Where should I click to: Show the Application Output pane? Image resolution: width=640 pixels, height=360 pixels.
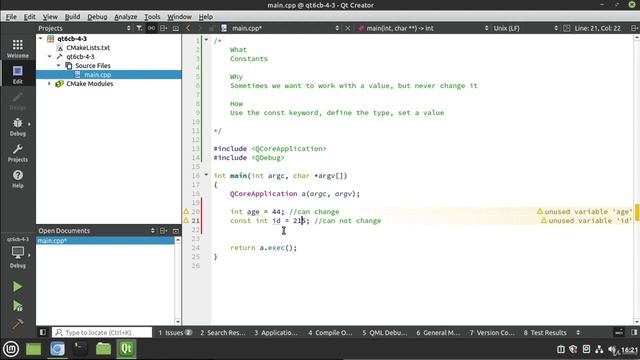tap(276, 332)
